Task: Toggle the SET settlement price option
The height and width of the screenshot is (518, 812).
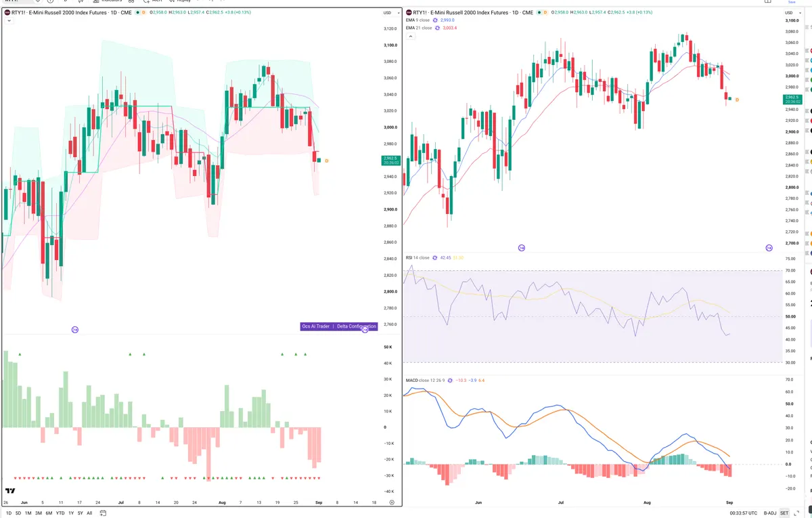Action: pyautogui.click(x=784, y=513)
